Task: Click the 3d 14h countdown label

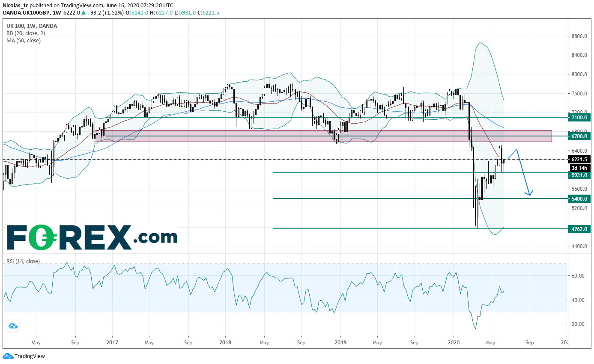Action: [580, 167]
